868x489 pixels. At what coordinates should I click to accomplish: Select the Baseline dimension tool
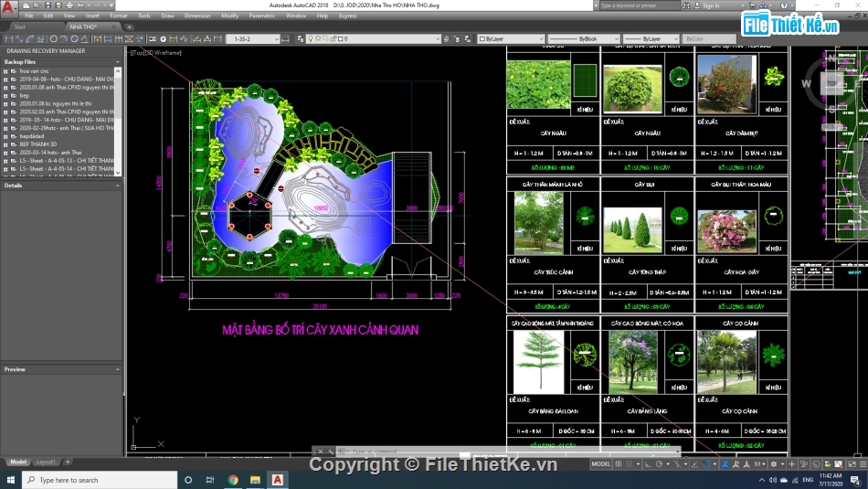point(108,38)
